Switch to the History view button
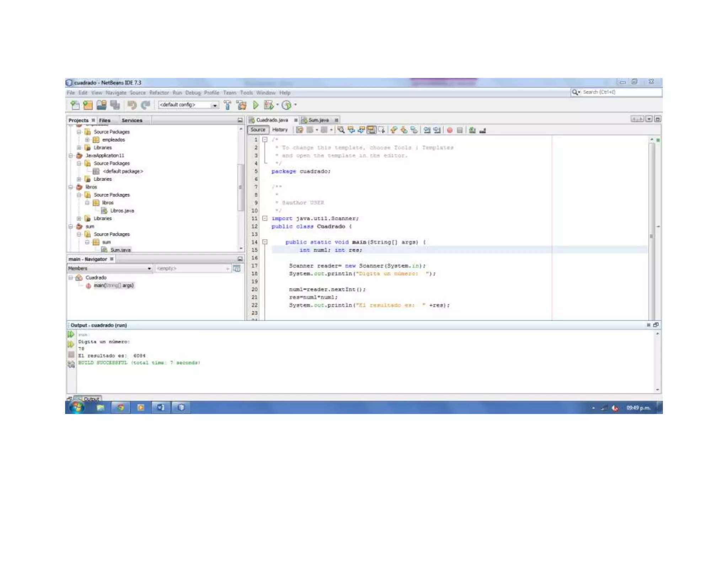This screenshot has width=728, height=562. [280, 130]
